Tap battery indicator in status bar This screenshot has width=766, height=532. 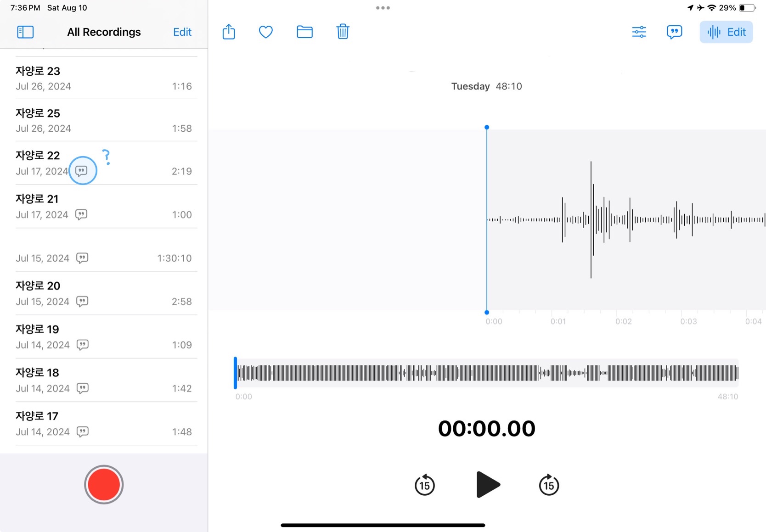click(x=747, y=8)
